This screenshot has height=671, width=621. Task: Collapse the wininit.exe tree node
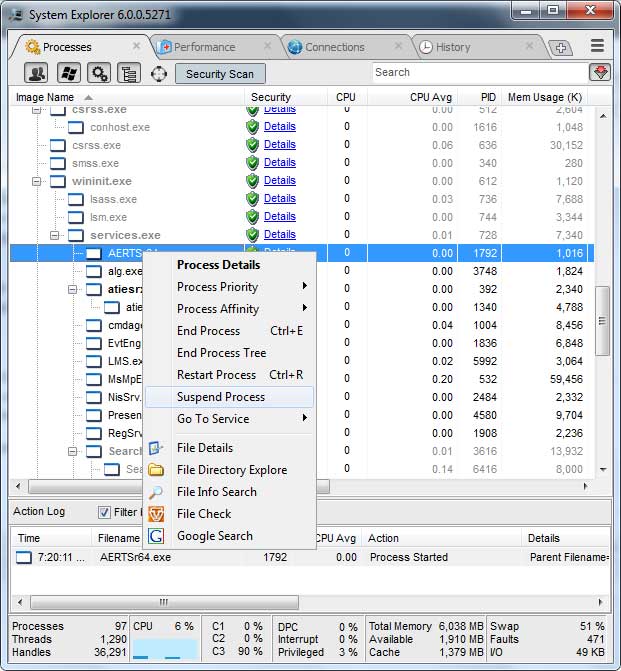click(37, 181)
